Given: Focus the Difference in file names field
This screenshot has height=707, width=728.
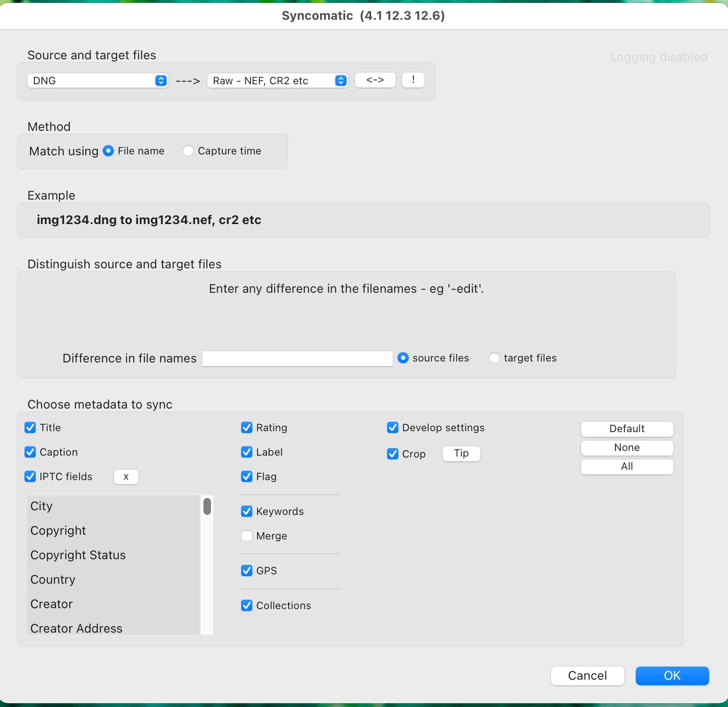Looking at the screenshot, I should tap(298, 359).
